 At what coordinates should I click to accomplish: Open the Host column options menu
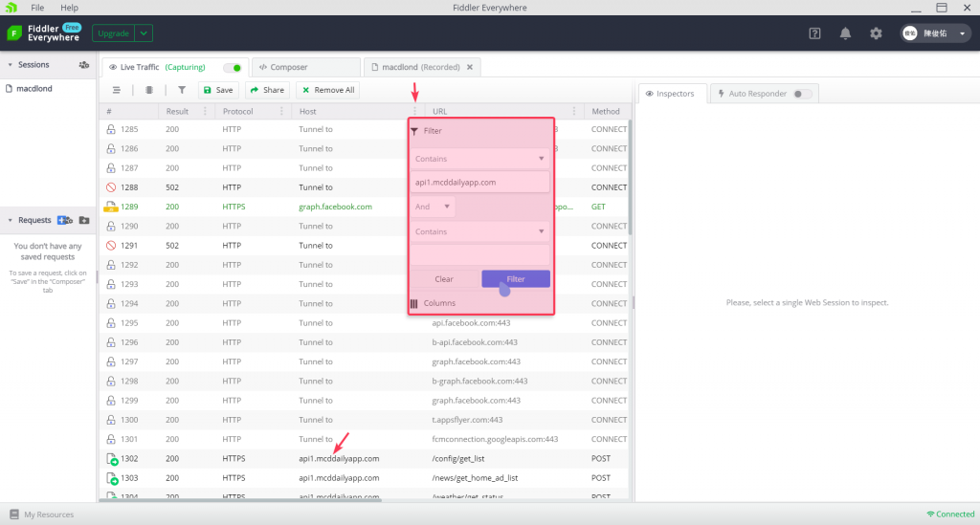(414, 111)
